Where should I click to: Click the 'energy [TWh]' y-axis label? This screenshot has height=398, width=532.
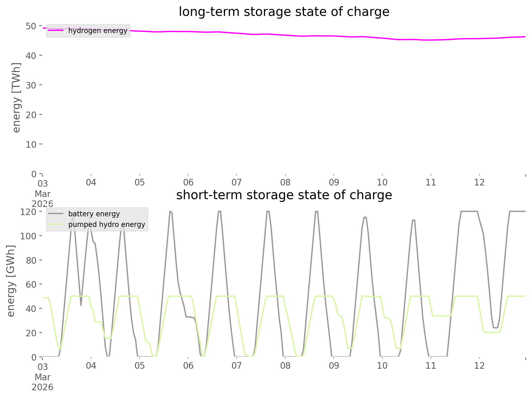[x=16, y=98]
